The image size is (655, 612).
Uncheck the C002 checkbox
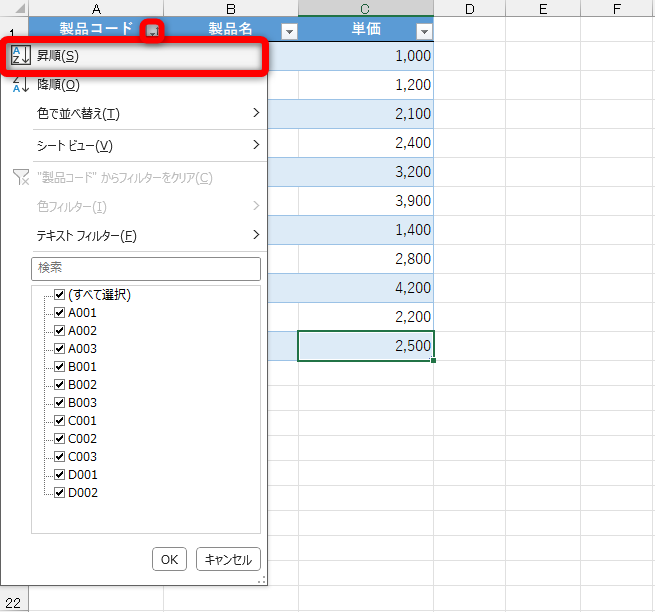click(x=59, y=438)
